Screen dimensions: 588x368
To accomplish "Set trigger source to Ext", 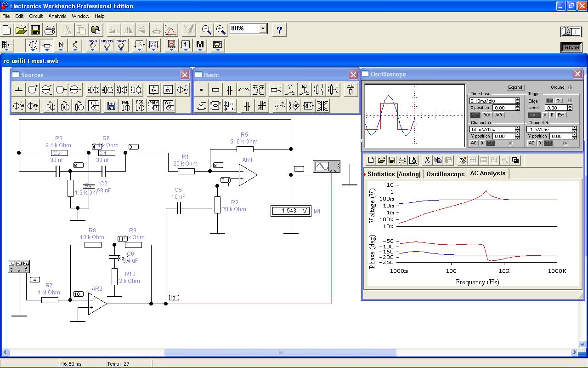I will click(561, 115).
